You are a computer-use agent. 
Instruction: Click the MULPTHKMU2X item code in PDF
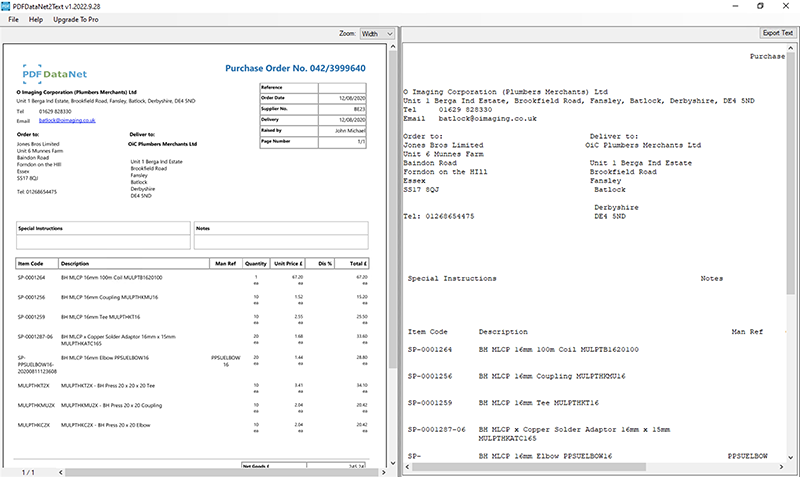[36, 406]
